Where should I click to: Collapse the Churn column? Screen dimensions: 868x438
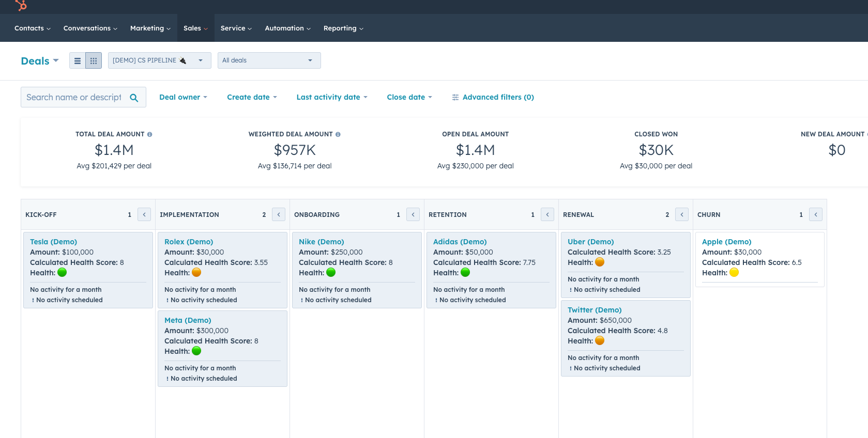coord(816,214)
